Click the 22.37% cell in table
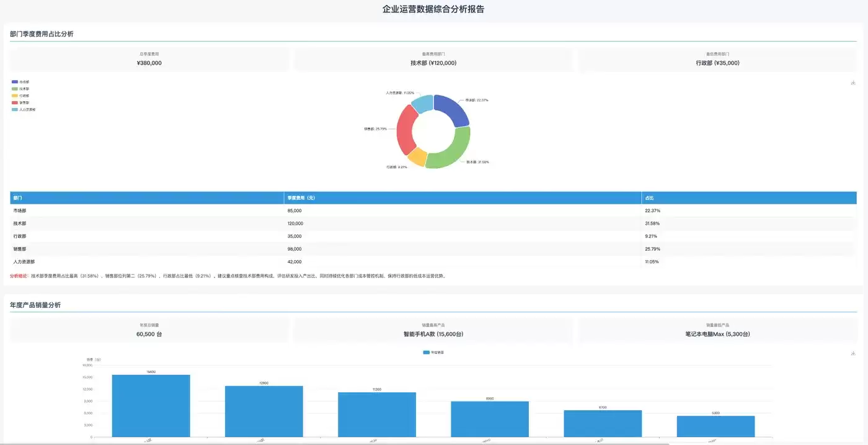Screen dimensions: 868x445 [x=749, y=211]
